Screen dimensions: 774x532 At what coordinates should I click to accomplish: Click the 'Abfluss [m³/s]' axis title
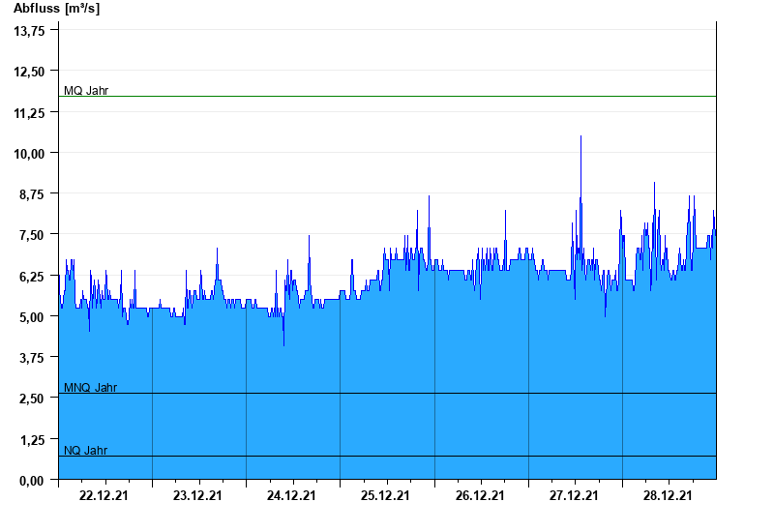56,9
